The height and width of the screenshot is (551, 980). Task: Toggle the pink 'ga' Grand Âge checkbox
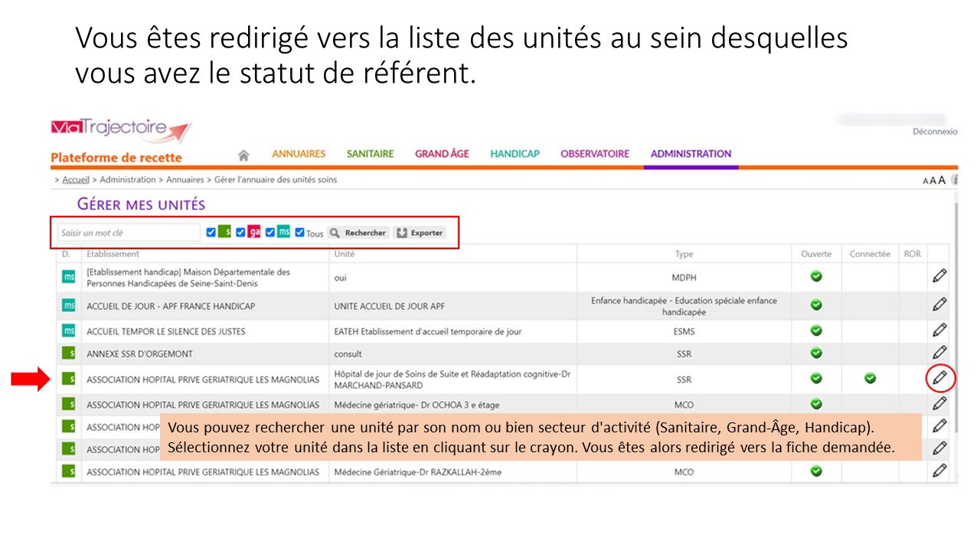point(240,233)
